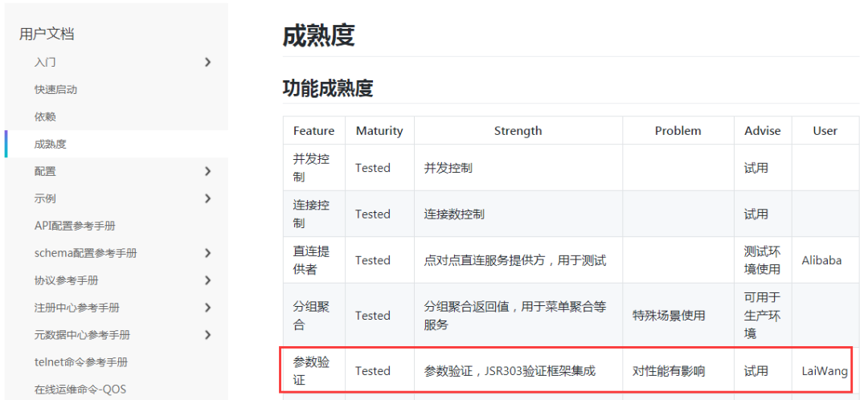Click the 用户文档 sidebar heading
The width and height of the screenshot is (868, 400).
coord(47,34)
